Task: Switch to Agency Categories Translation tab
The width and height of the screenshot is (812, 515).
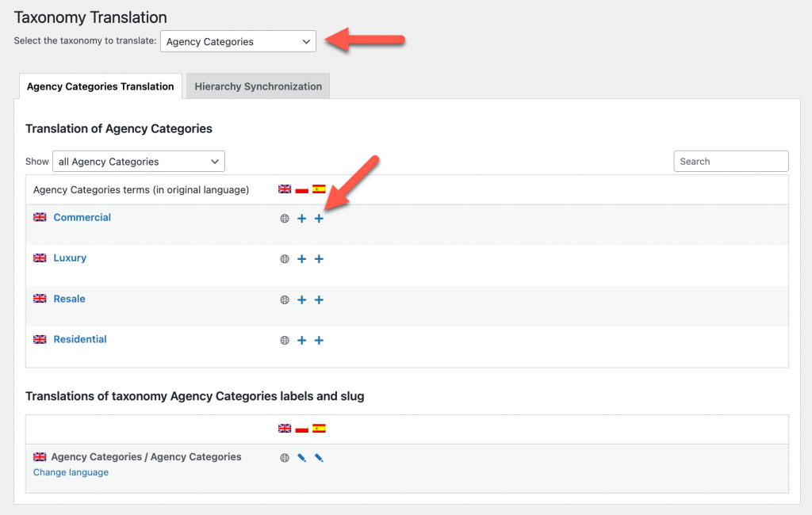Action: pyautogui.click(x=101, y=86)
